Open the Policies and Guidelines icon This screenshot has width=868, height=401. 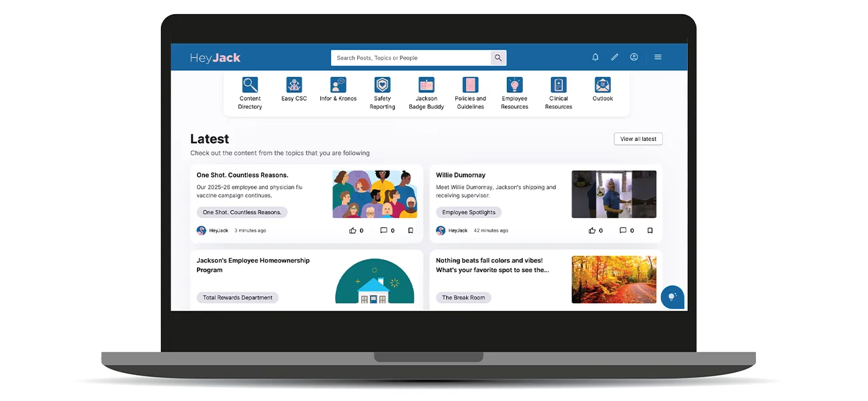coord(471,85)
